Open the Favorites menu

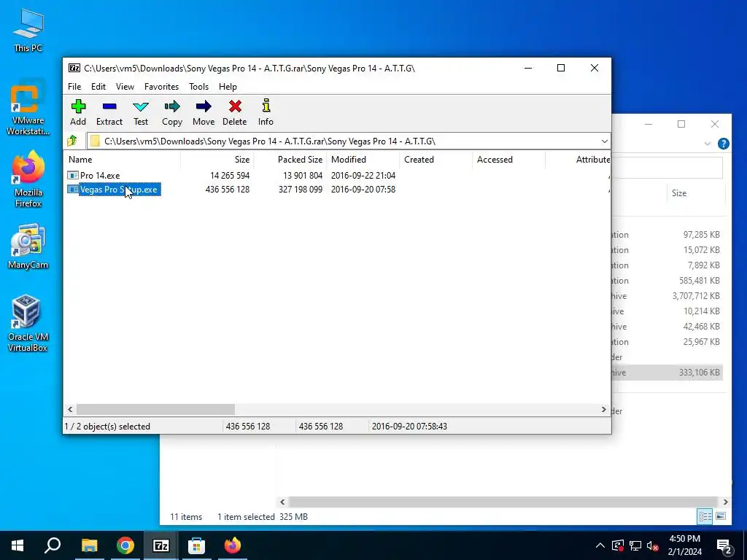click(x=161, y=87)
